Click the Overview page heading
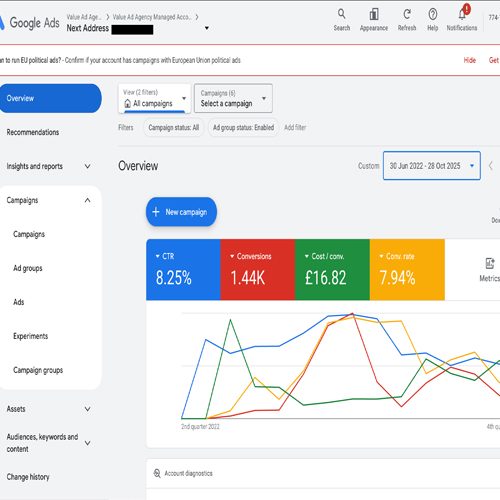The width and height of the screenshot is (500, 500). point(138,166)
